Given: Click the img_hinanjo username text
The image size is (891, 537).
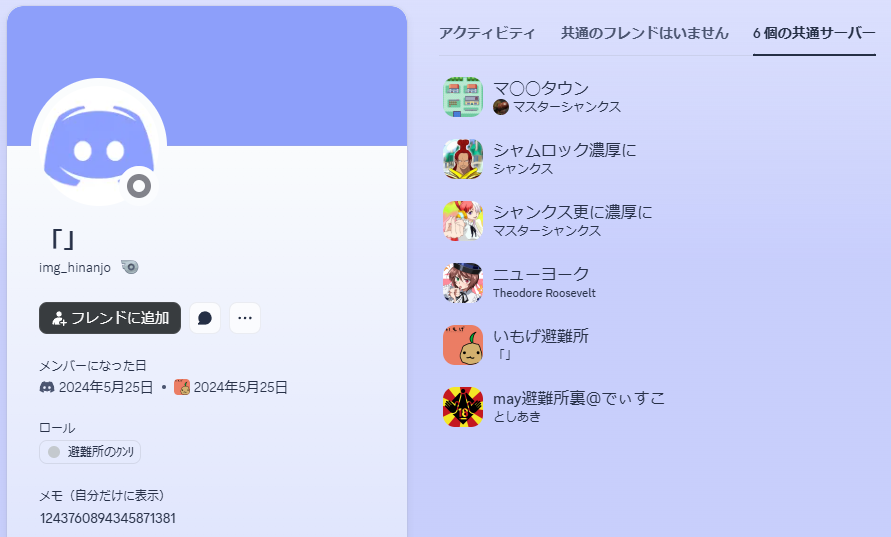Looking at the screenshot, I should (74, 267).
